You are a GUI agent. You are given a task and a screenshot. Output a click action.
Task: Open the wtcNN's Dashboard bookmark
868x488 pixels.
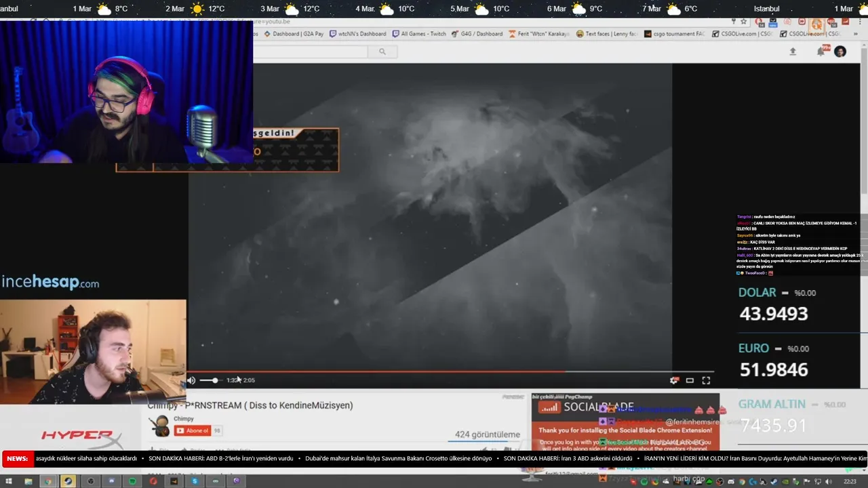click(357, 34)
